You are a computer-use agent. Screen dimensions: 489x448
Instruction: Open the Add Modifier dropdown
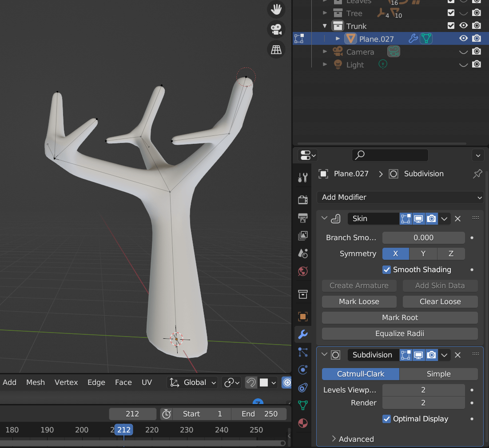tap(400, 197)
